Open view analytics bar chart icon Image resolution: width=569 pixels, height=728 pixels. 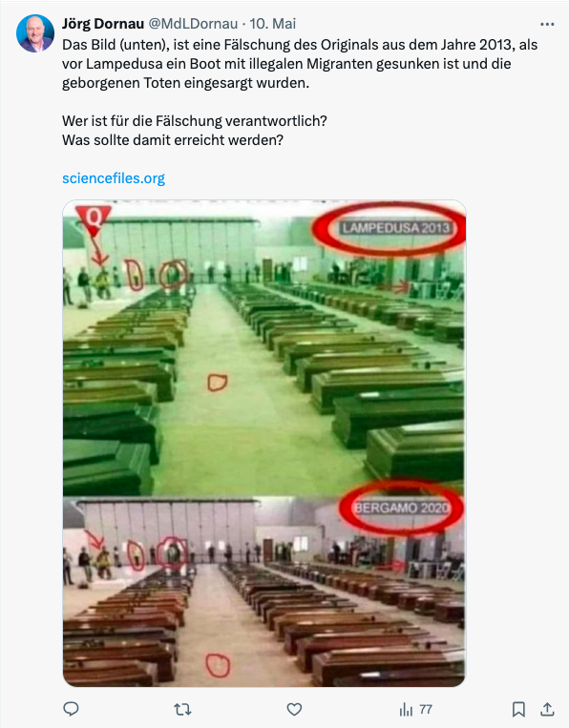(406, 710)
